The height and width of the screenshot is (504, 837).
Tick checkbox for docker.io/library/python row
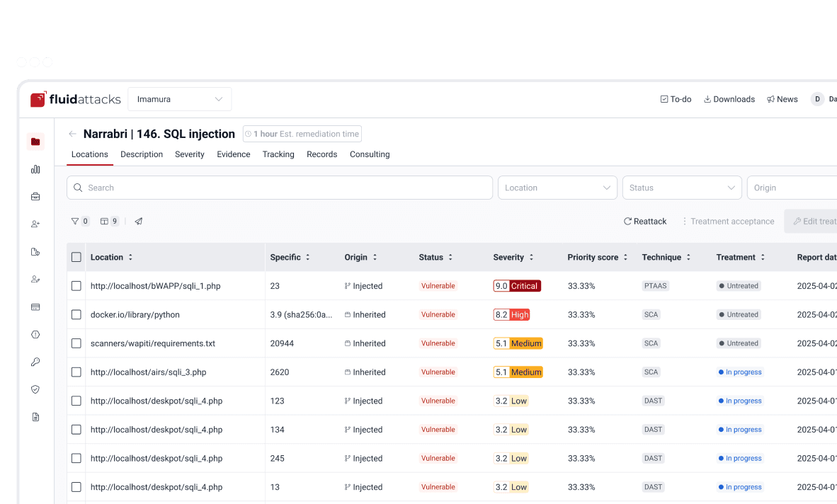click(x=76, y=315)
